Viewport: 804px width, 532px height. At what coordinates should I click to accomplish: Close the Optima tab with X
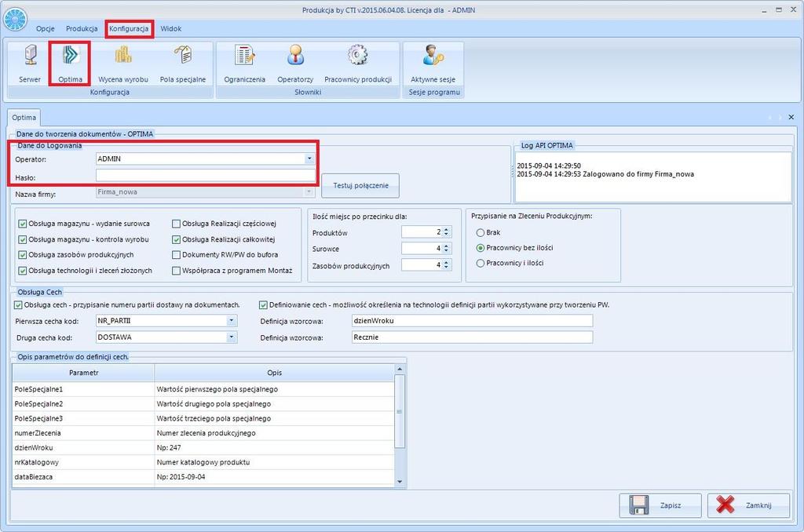[x=791, y=118]
